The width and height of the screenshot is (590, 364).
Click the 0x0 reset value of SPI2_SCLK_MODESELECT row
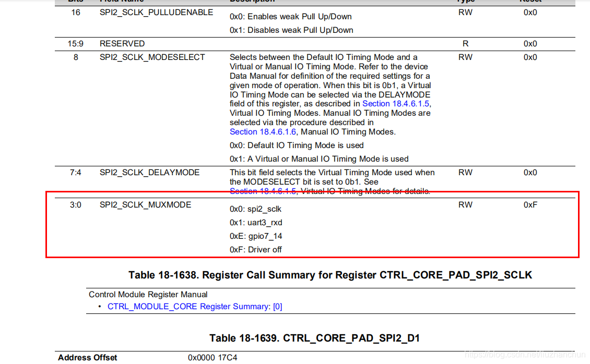(530, 57)
